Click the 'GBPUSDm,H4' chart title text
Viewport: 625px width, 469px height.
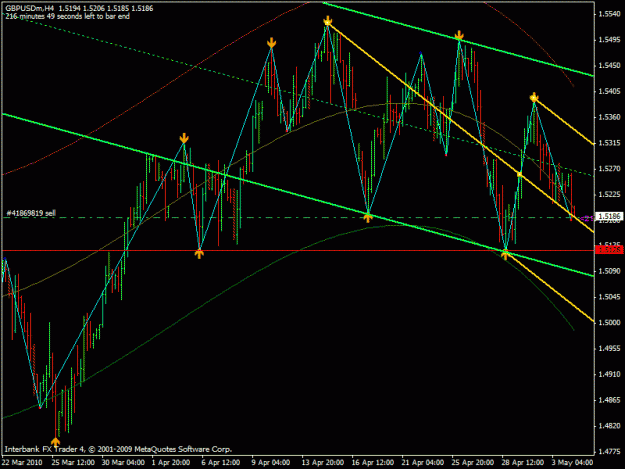pos(29,8)
